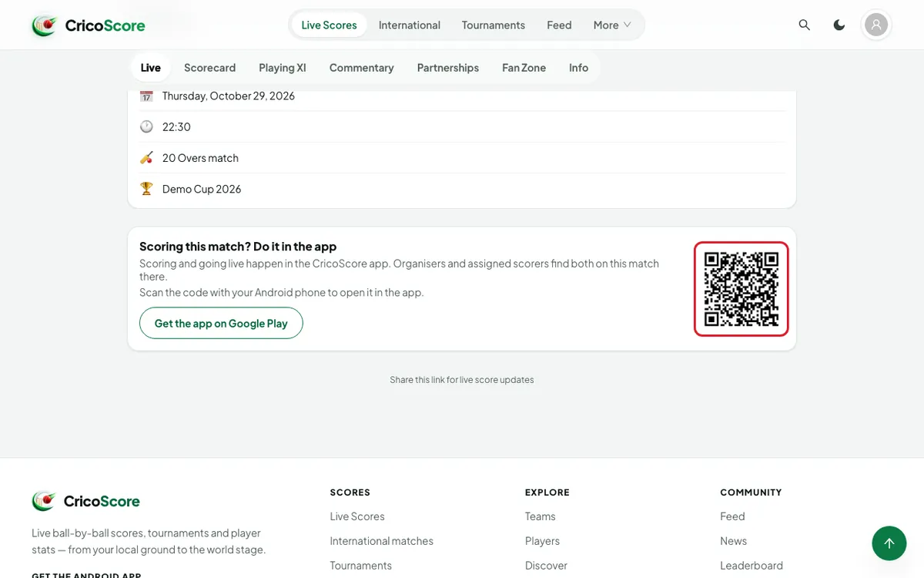
Task: Open the Partnerships tab
Action: click(448, 68)
